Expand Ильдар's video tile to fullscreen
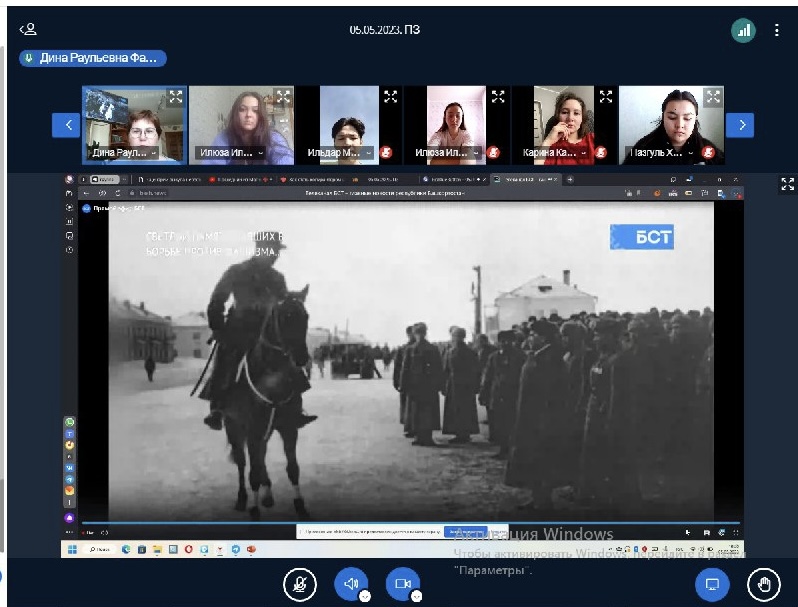Screen dimensions: 798x607 [390, 97]
